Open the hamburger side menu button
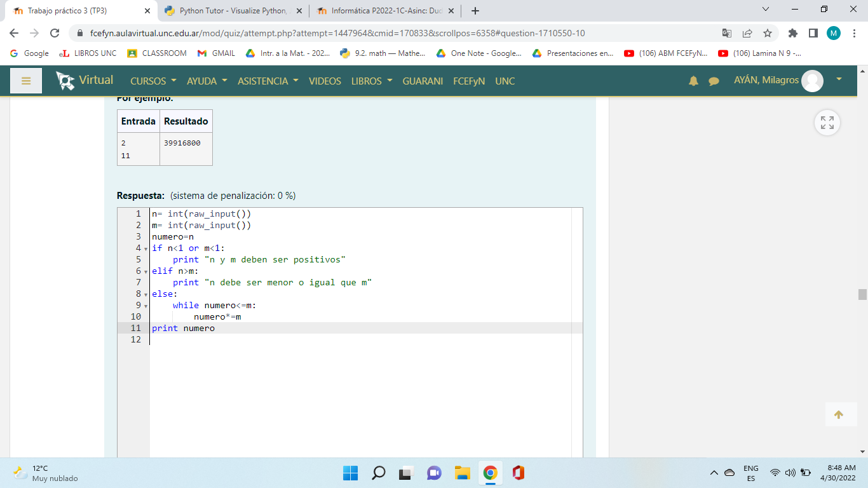Image resolution: width=868 pixels, height=488 pixels. click(26, 81)
